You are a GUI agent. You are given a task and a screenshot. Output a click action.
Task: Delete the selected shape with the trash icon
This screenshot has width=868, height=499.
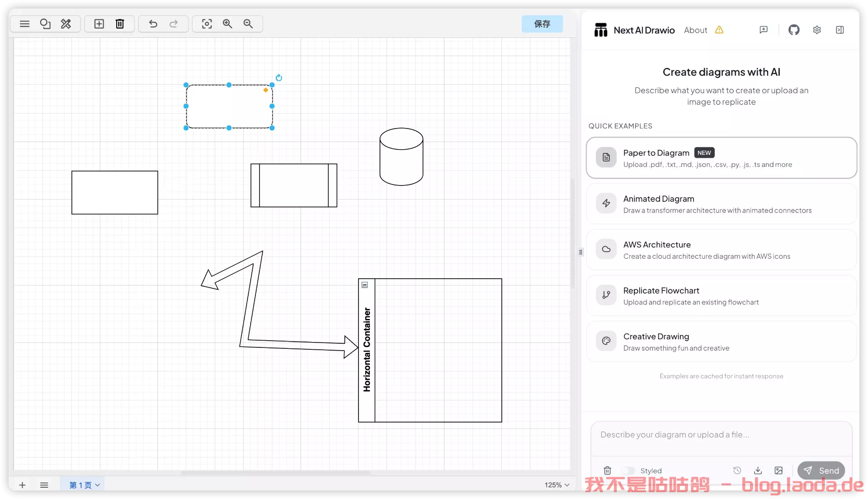[x=120, y=24]
